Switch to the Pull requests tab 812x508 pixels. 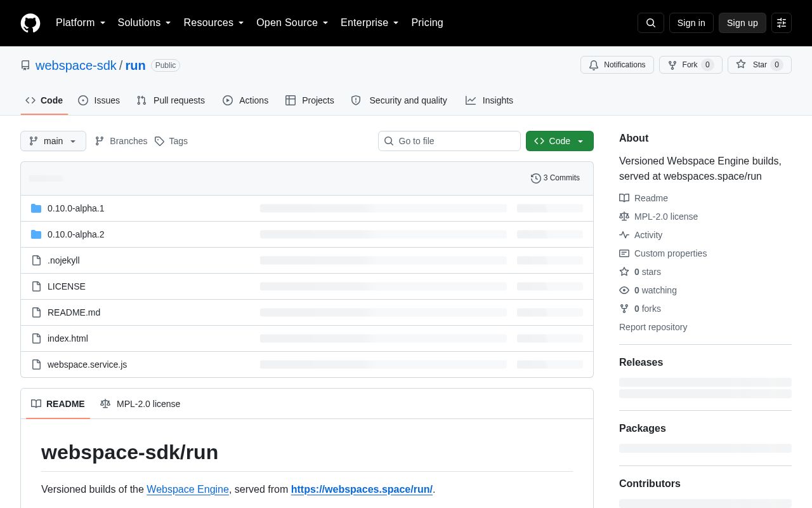171,100
